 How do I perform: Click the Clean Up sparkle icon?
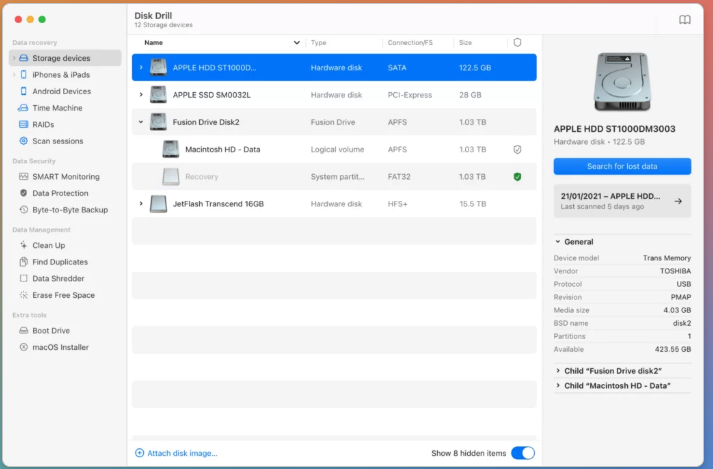pos(24,245)
